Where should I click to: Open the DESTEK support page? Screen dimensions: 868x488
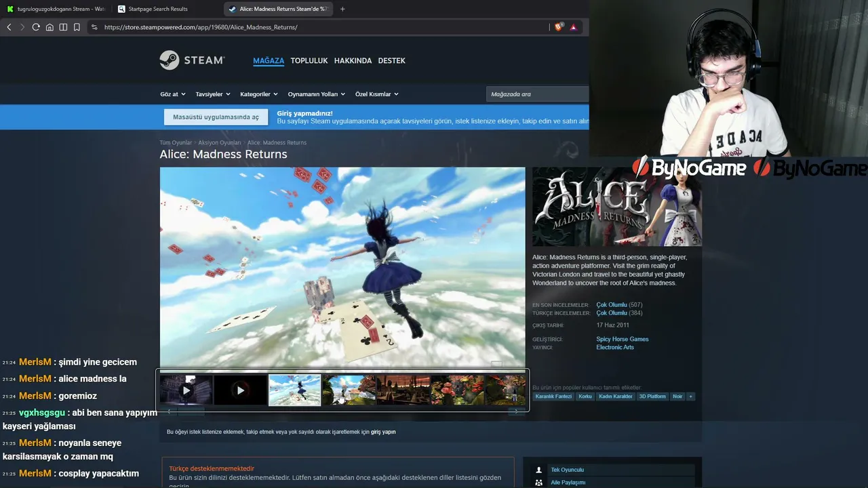click(x=392, y=60)
